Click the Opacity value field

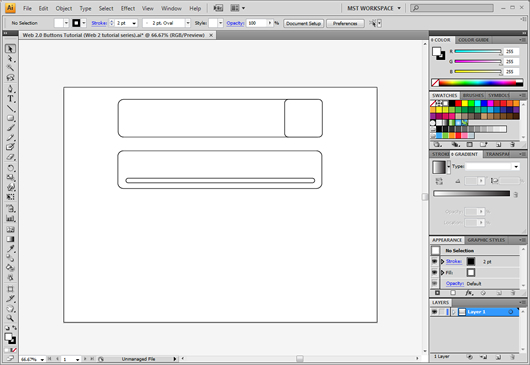coord(258,23)
